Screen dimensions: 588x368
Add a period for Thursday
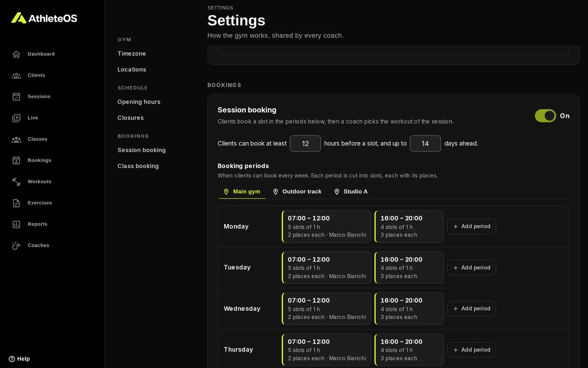click(x=471, y=350)
